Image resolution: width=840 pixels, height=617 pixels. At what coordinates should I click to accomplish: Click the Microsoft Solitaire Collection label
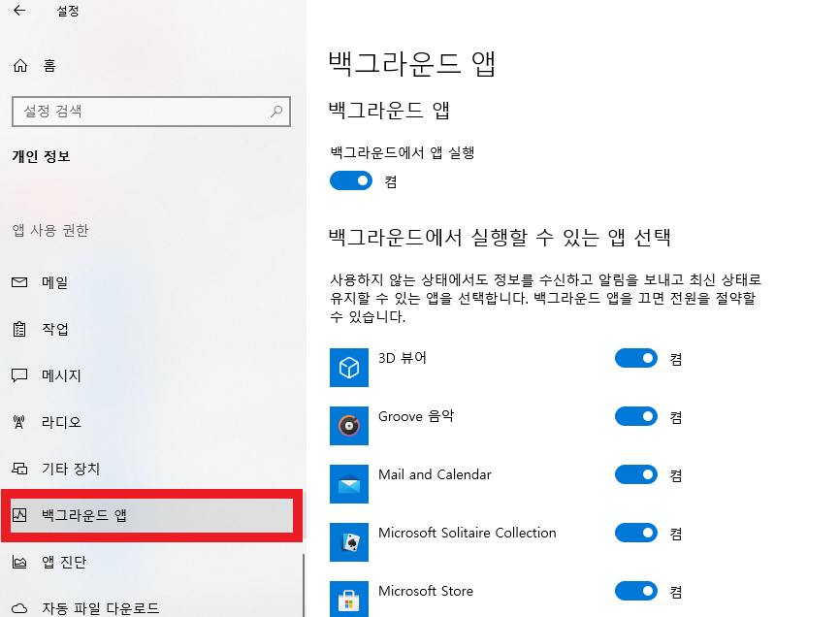(x=468, y=533)
